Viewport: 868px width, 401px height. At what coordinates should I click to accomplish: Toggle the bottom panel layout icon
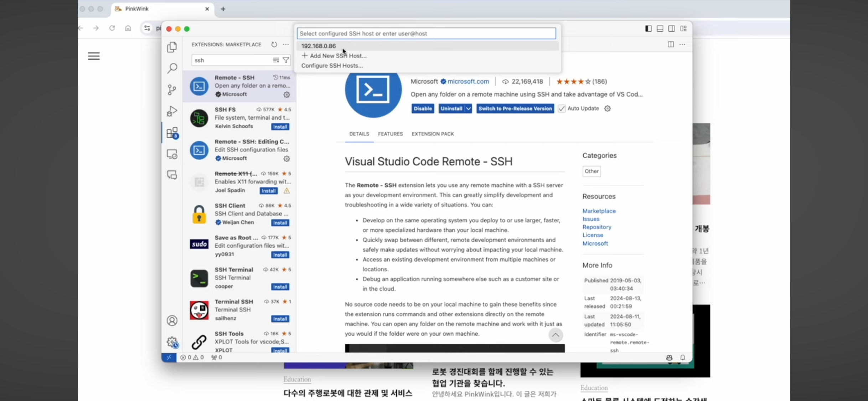660,29
